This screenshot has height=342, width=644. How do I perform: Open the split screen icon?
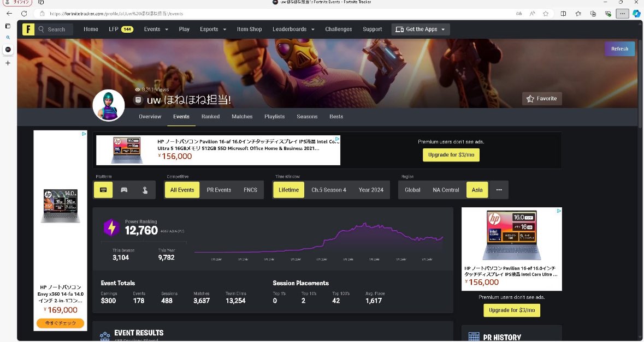(x=564, y=14)
